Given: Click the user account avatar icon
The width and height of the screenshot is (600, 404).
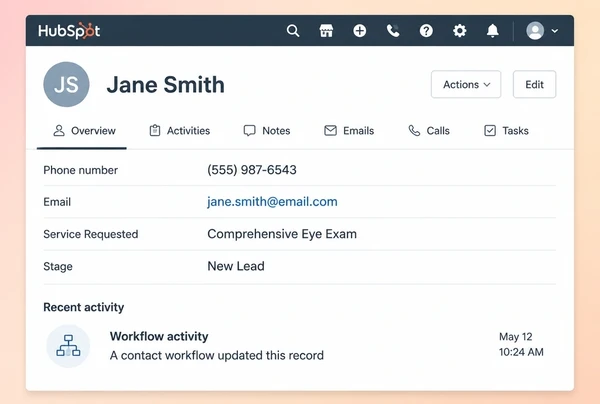Looking at the screenshot, I should (x=535, y=31).
